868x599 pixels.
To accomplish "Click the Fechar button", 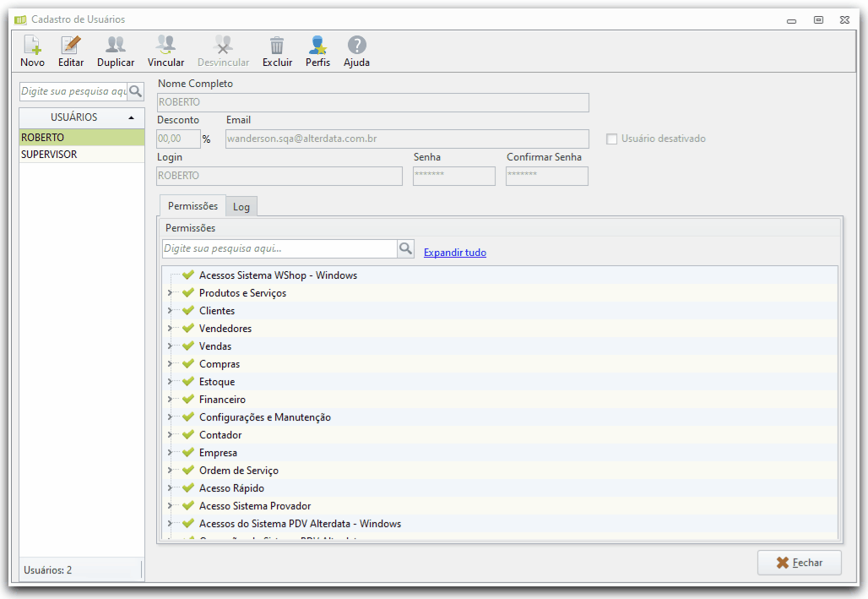I will coord(800,563).
